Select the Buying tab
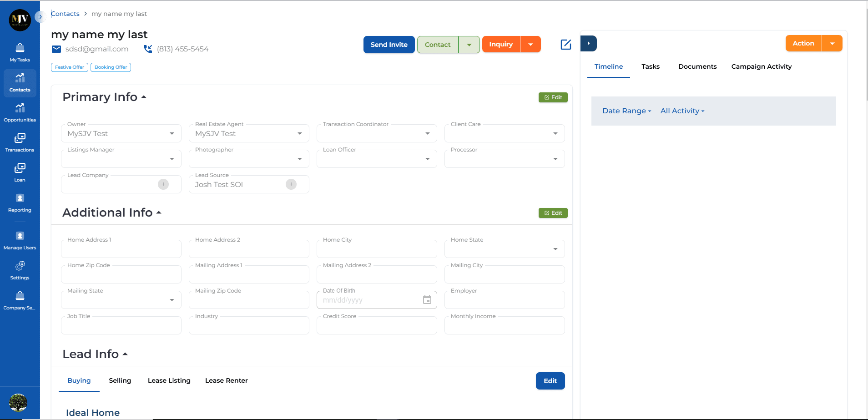The height and width of the screenshot is (420, 868). [79, 380]
